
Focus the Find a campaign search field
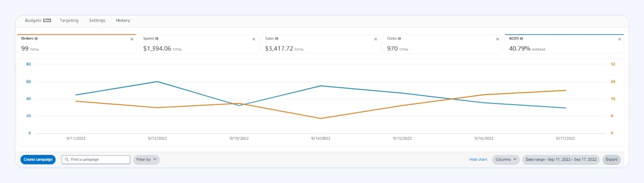pyautogui.click(x=96, y=160)
